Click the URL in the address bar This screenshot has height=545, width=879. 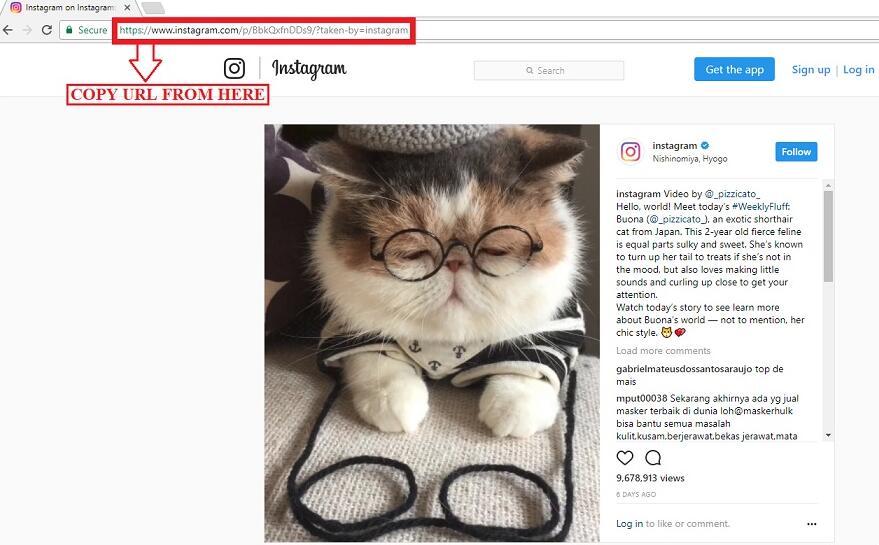click(x=263, y=30)
